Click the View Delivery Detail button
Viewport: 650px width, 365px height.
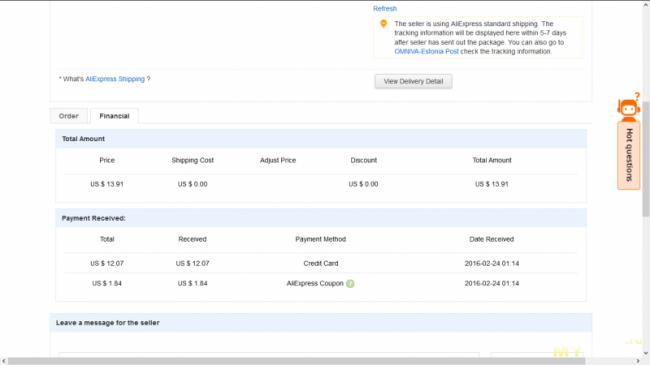pyautogui.click(x=413, y=81)
